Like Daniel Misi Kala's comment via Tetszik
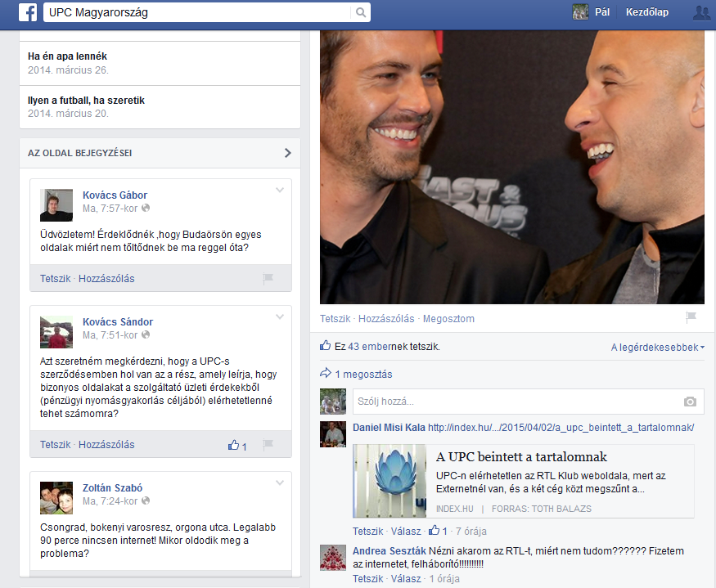This screenshot has width=716, height=588. 367,532
